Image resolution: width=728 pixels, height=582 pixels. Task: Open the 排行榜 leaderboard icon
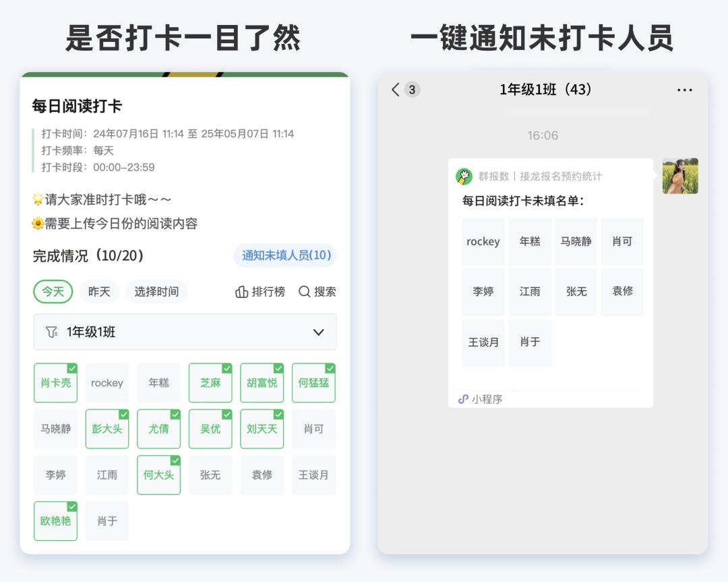click(x=241, y=291)
